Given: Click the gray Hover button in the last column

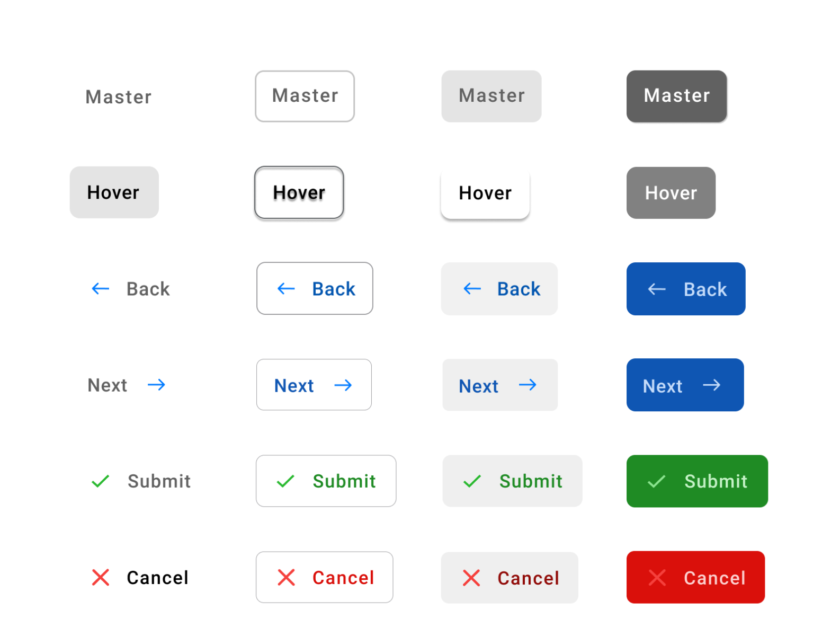Looking at the screenshot, I should [671, 192].
